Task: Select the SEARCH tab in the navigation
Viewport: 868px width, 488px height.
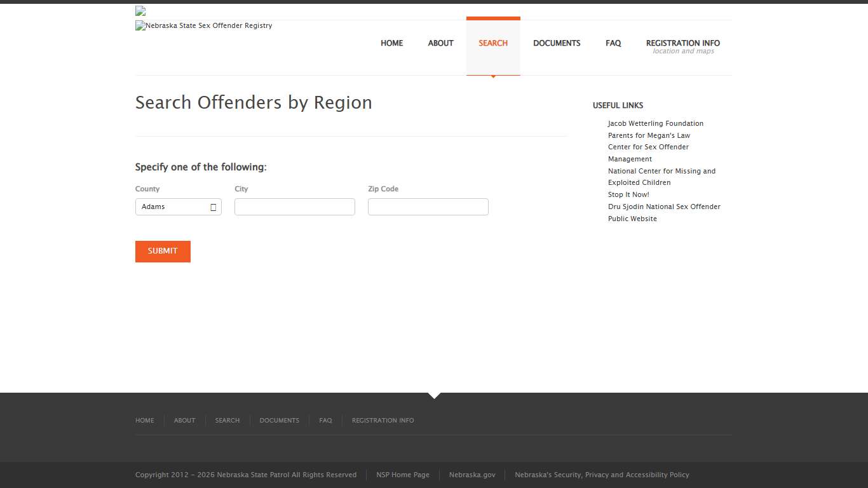Action: (492, 43)
